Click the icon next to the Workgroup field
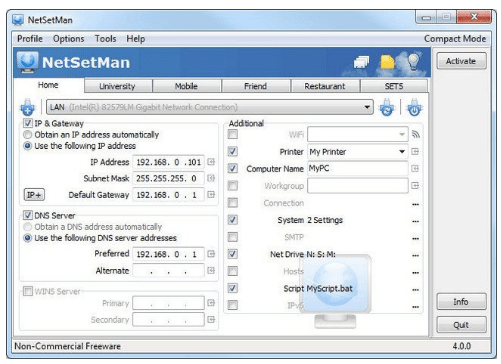This screenshot has height=364, width=501. pos(415,186)
